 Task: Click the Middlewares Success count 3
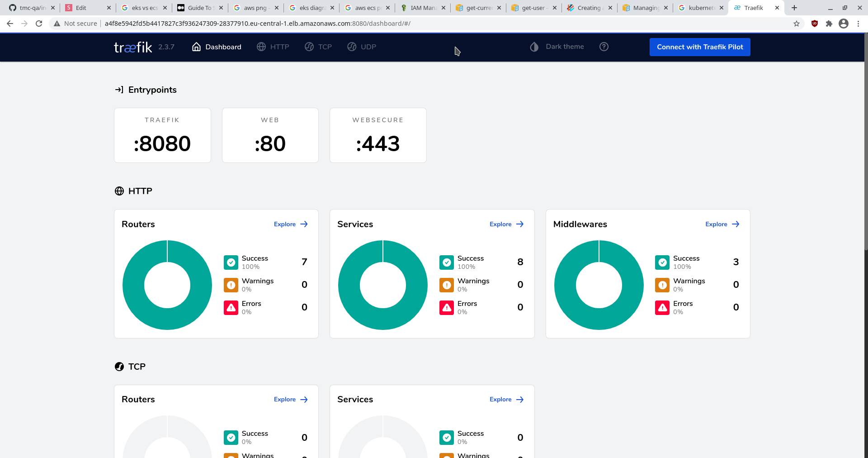tap(736, 262)
